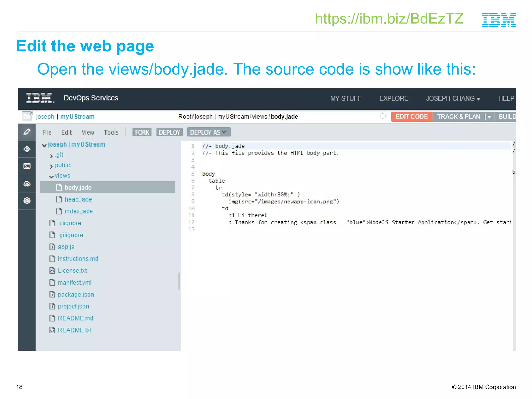This screenshot has width=532, height=399.
Task: Open the https://ibm.biz/BdEzTZ link
Action: pyautogui.click(x=389, y=19)
